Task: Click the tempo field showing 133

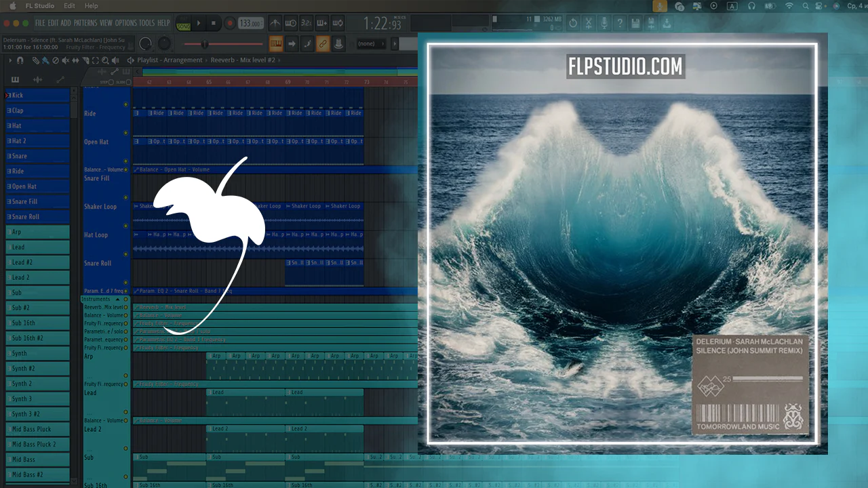Action: (250, 23)
